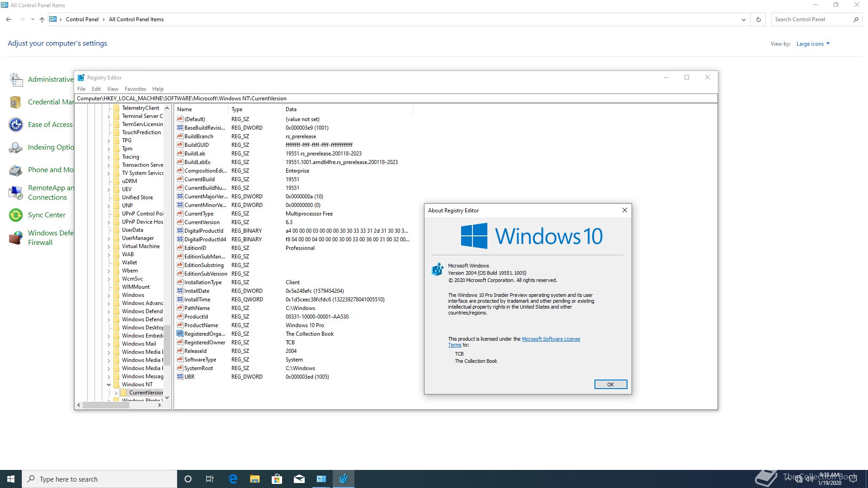This screenshot has height=488, width=868.
Task: Click the Data column header
Action: [x=348, y=109]
